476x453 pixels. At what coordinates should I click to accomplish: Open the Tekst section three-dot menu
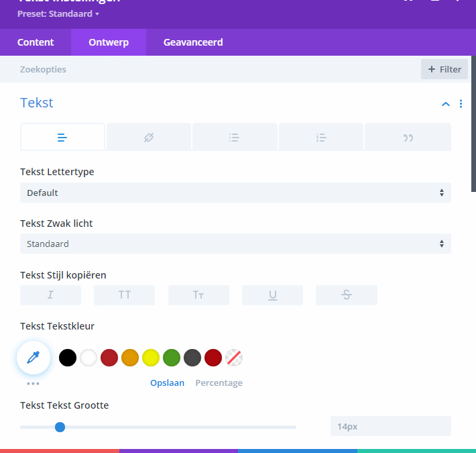point(461,104)
